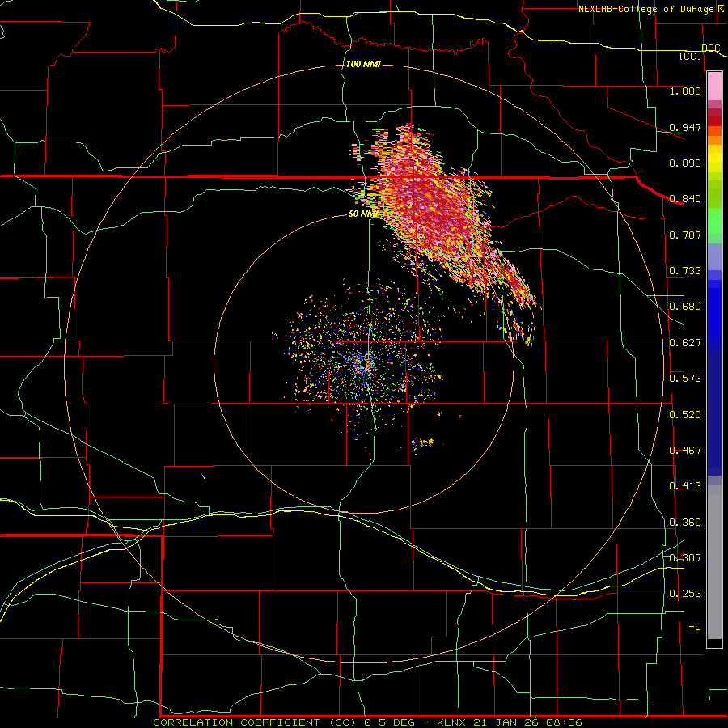This screenshot has height=728, width=728.
Task: Click the 0.947 scale value
Action: tap(685, 127)
